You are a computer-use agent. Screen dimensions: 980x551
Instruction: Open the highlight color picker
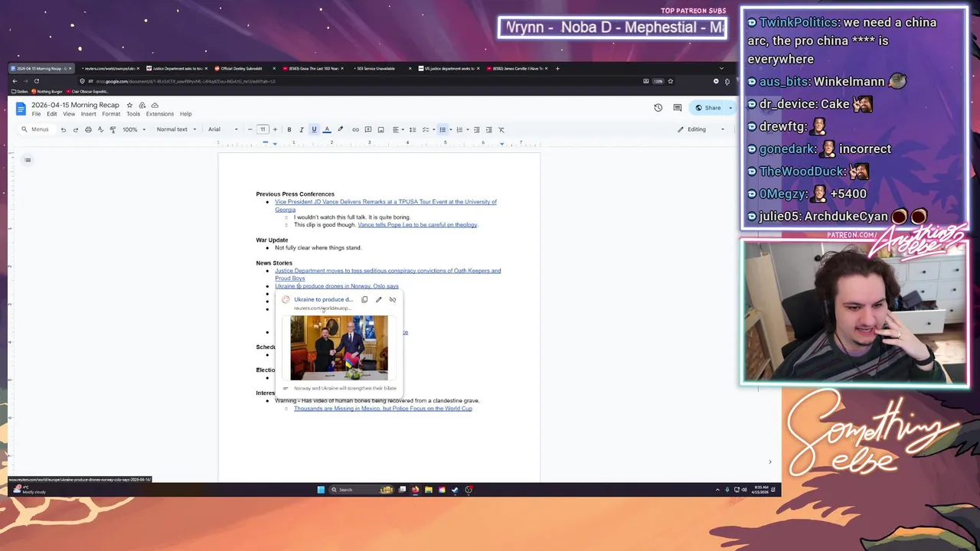pos(340,129)
